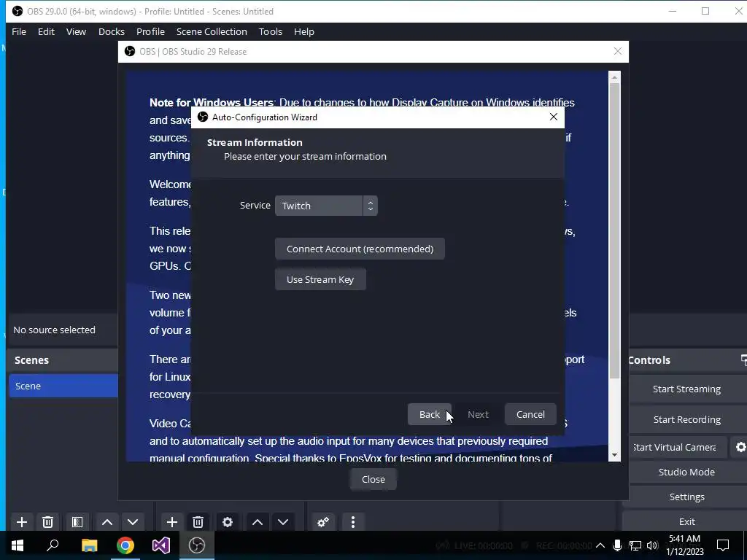747x560 pixels.
Task: Click the 'No source selected' label
Action: (54, 330)
